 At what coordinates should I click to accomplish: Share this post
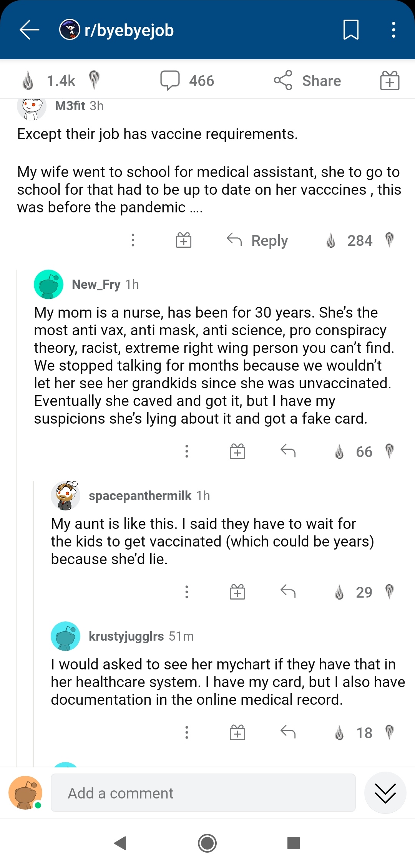[307, 81]
